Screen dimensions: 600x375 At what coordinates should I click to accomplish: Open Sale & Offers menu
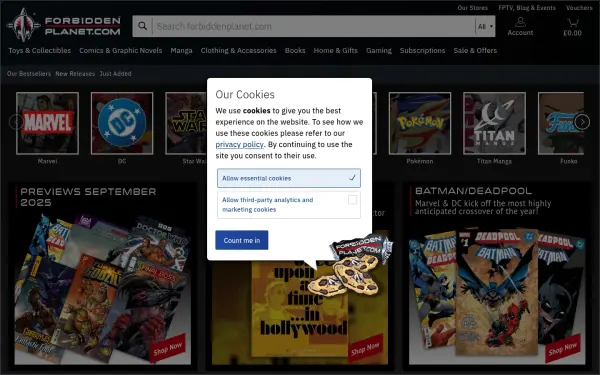point(475,51)
